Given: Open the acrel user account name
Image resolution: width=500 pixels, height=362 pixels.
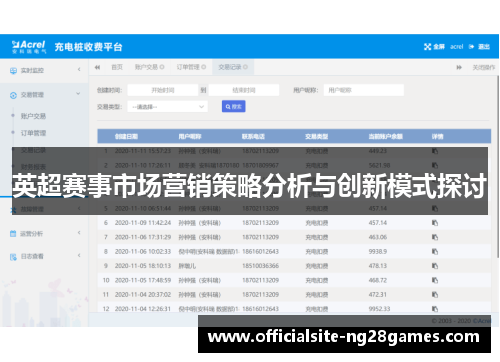Looking at the screenshot, I should [457, 47].
